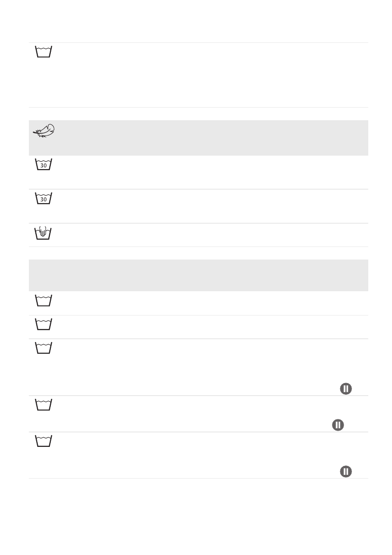Click the hand wash tub symbol

click(x=44, y=233)
